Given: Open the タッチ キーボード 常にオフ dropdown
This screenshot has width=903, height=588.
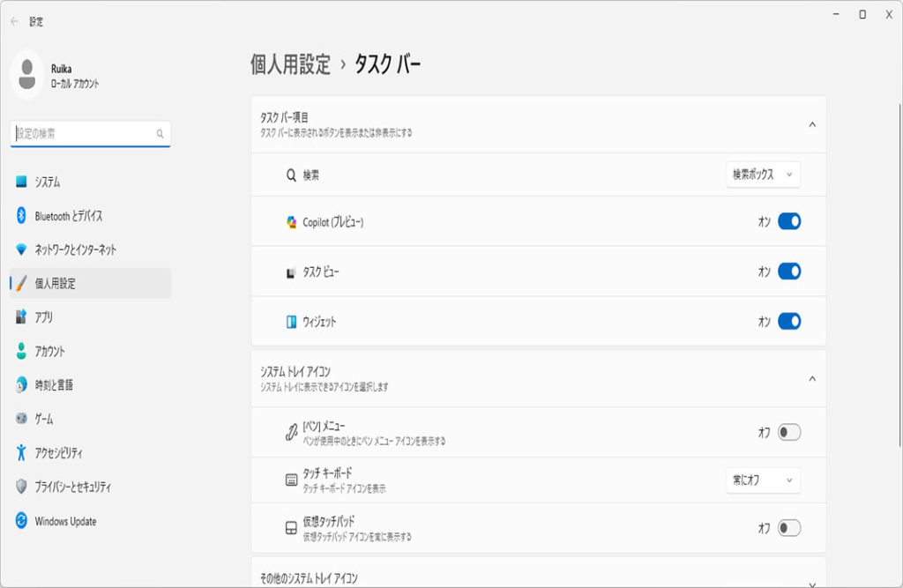Looking at the screenshot, I should (763, 480).
